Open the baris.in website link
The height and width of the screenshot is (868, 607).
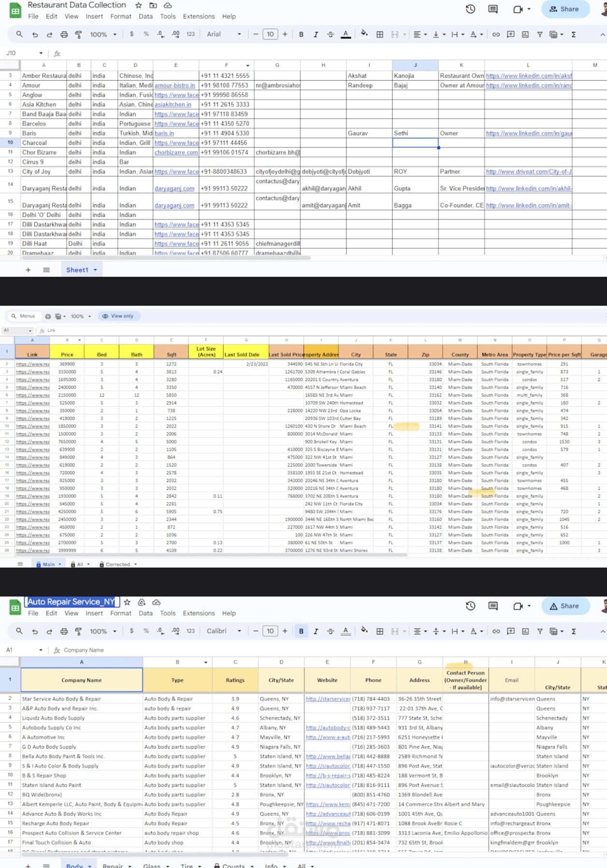(x=164, y=133)
